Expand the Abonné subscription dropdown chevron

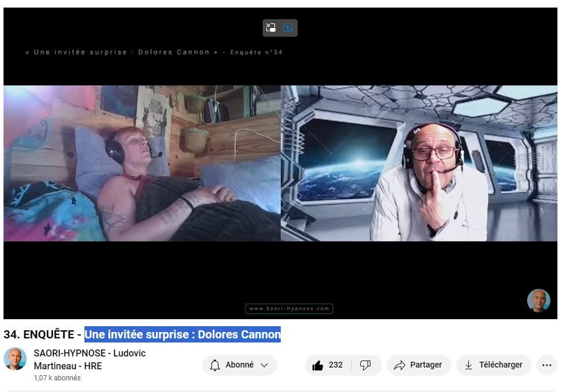click(x=264, y=365)
